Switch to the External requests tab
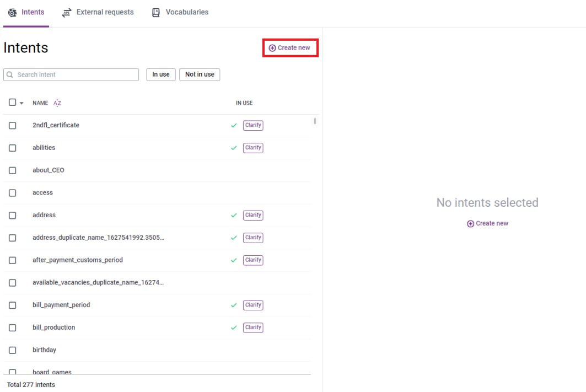Screen dimensions: 586x392 point(105,12)
